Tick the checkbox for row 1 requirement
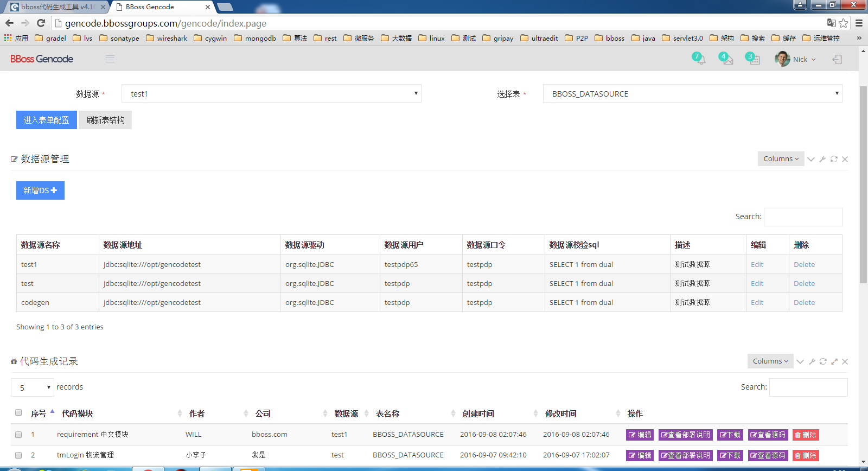The height and width of the screenshot is (471, 868). (18, 435)
